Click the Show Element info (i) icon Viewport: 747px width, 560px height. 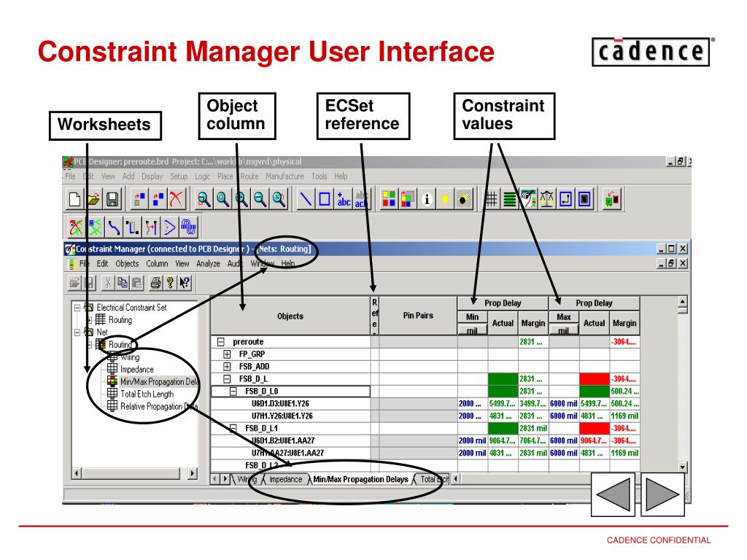(426, 198)
